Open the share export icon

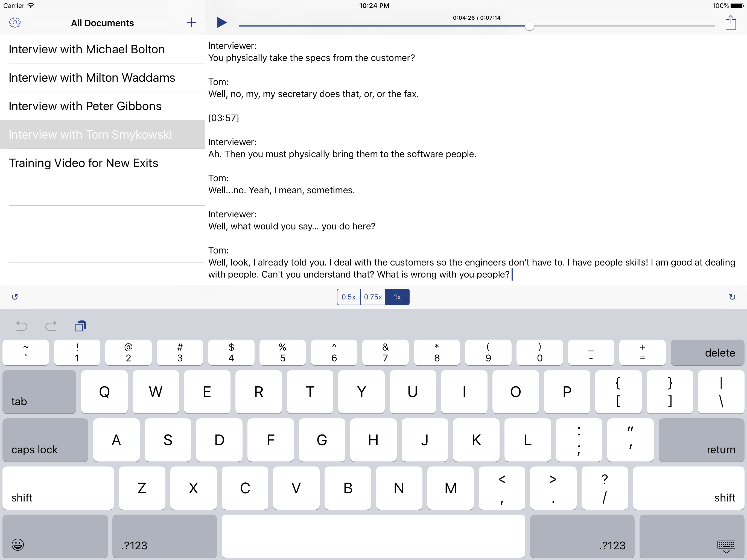731,23
